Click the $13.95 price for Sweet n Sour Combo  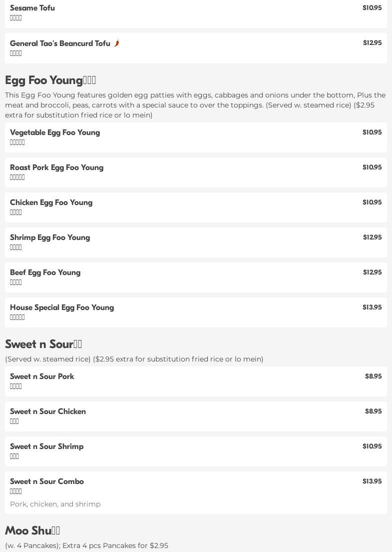(372, 481)
